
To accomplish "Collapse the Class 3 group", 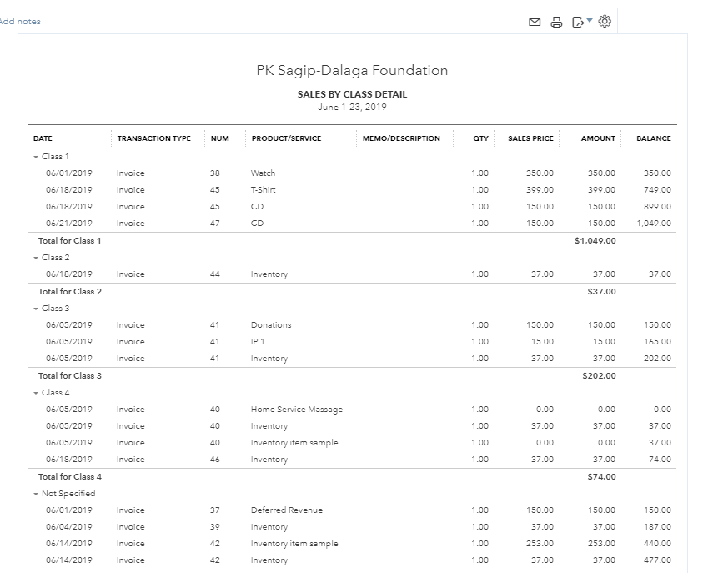I will (36, 309).
